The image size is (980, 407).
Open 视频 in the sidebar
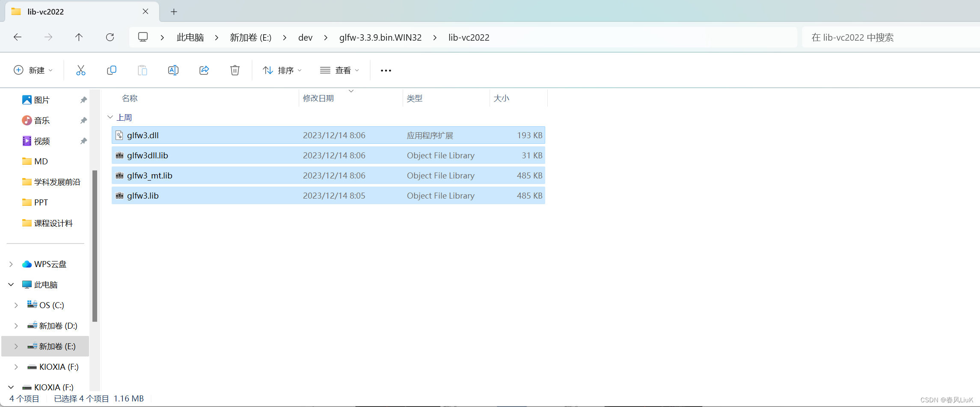42,141
